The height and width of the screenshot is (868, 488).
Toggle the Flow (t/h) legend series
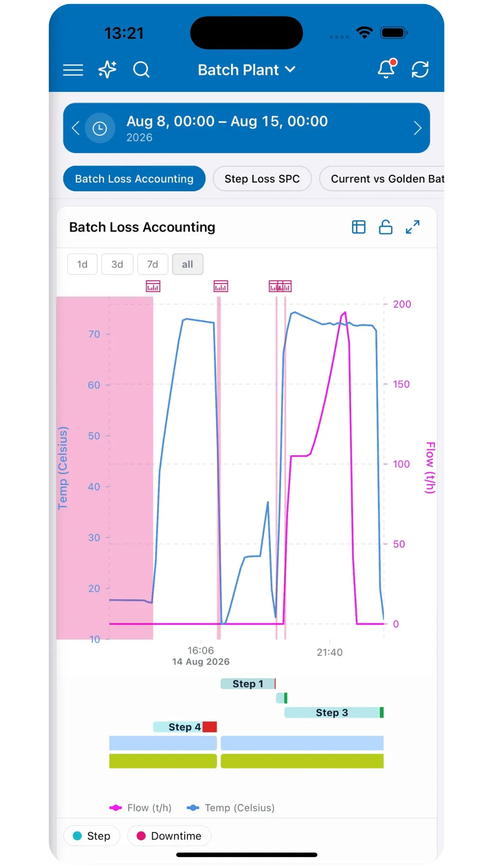click(141, 808)
